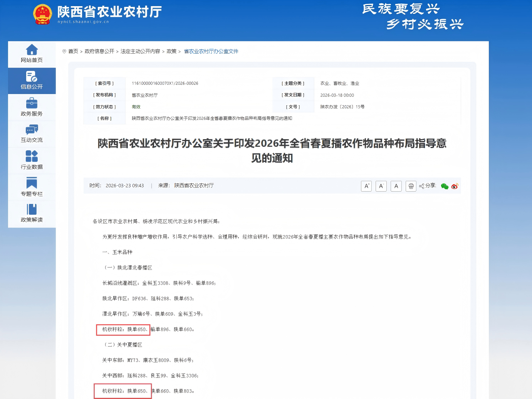Increase font size with A+ button
This screenshot has width=532, height=399.
(366, 186)
